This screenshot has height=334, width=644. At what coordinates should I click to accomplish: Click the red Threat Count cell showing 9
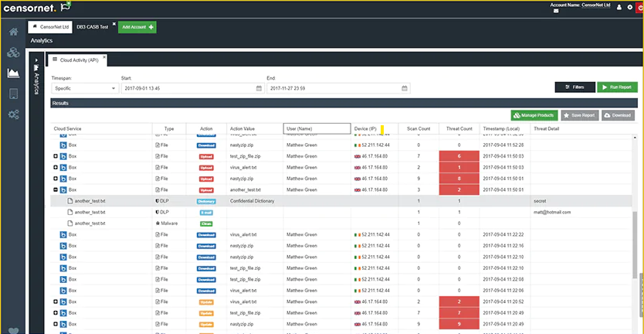459,324
